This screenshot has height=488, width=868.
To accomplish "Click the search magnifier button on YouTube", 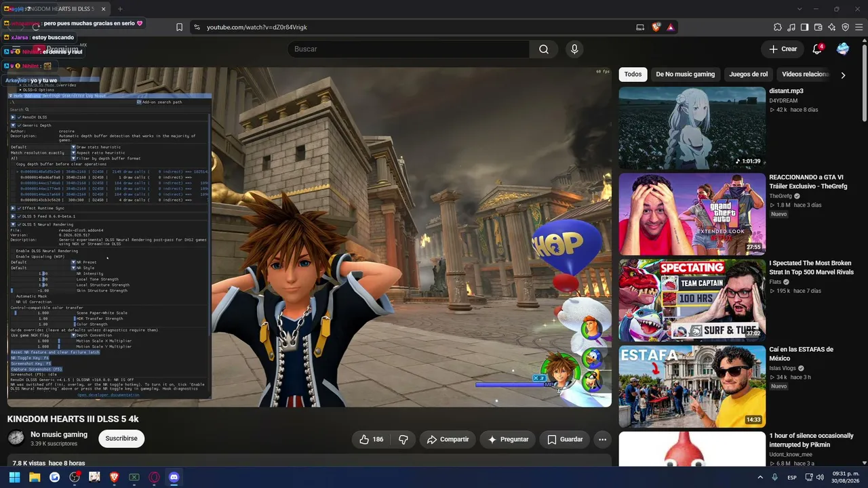I will click(544, 49).
